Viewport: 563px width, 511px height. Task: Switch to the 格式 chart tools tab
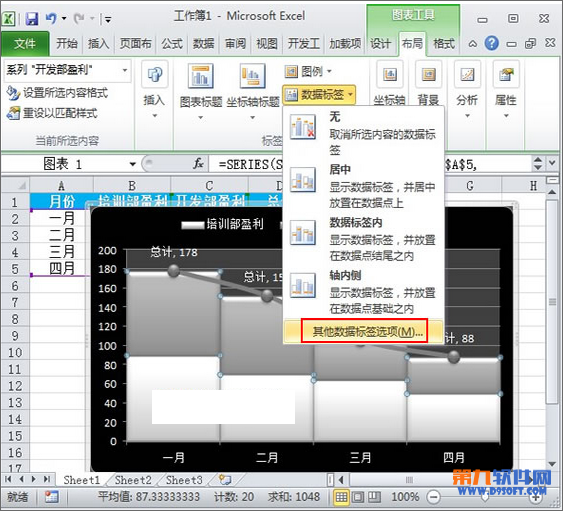(x=444, y=44)
